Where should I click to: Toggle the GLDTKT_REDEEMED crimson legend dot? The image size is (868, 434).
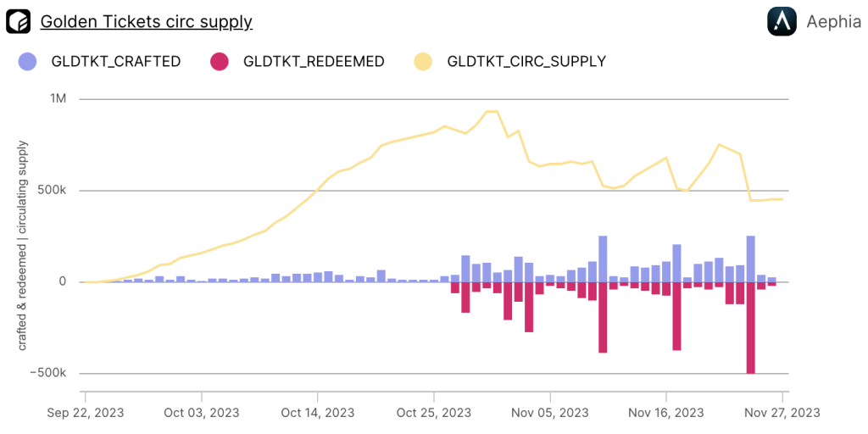pos(220,61)
